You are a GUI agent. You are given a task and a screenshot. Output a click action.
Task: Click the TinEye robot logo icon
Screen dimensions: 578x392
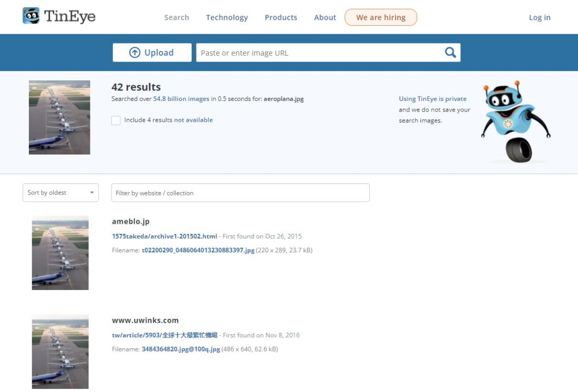(31, 15)
